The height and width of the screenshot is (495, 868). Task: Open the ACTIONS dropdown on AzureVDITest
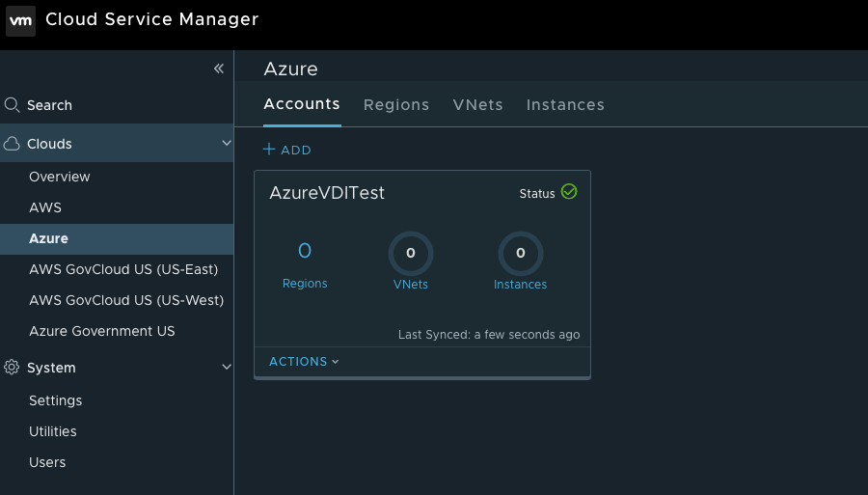(x=304, y=362)
